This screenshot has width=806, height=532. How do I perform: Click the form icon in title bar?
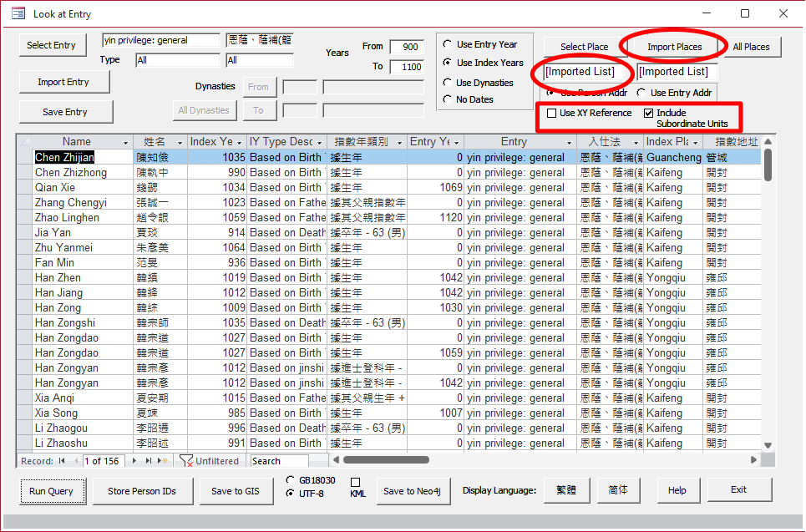pyautogui.click(x=16, y=14)
